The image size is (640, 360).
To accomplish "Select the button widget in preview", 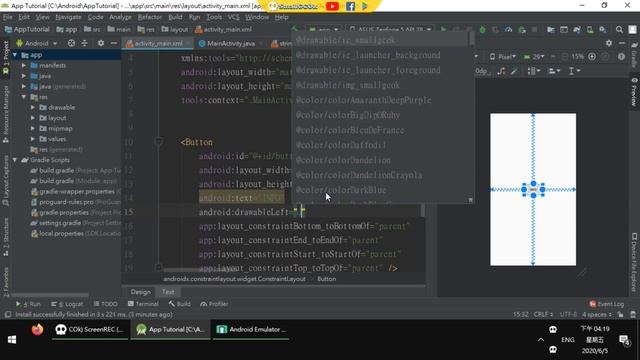I will click(533, 190).
